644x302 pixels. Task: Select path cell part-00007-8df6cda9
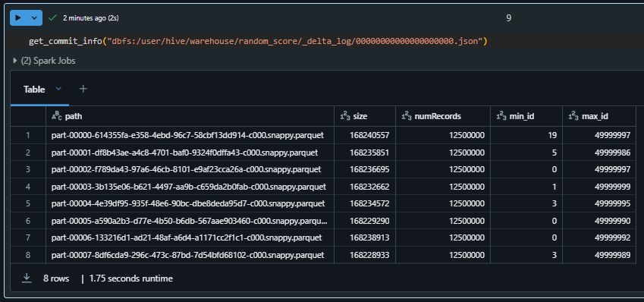pos(190,255)
